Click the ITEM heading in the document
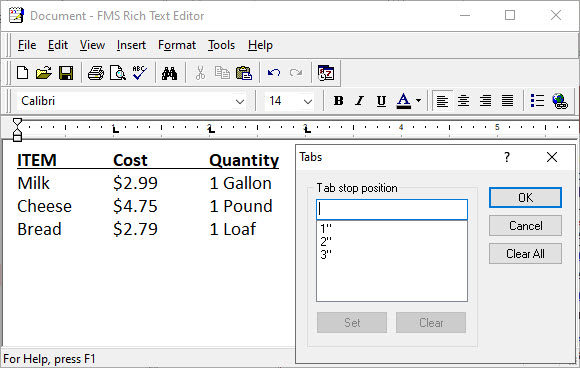 coord(37,161)
